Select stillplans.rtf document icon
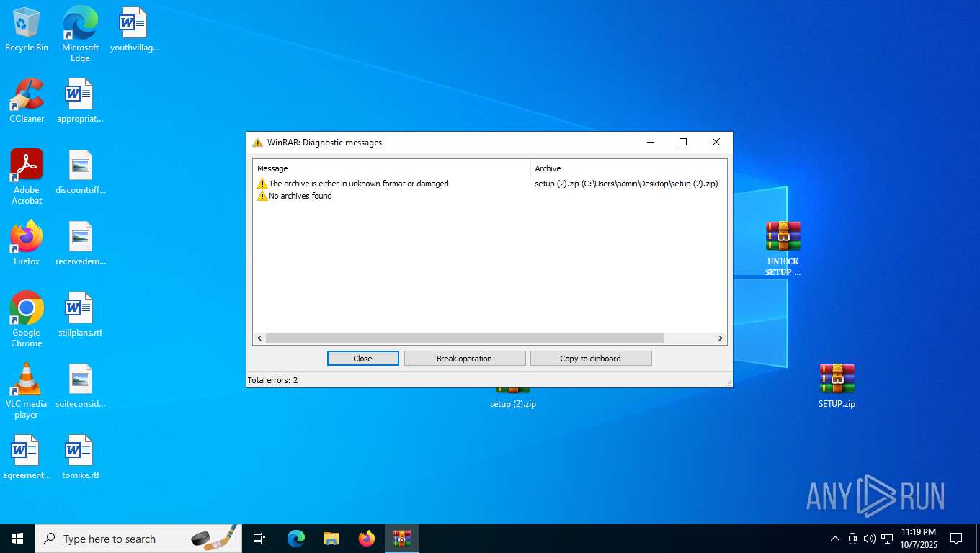Viewport: 980px width, 553px height. point(80,315)
